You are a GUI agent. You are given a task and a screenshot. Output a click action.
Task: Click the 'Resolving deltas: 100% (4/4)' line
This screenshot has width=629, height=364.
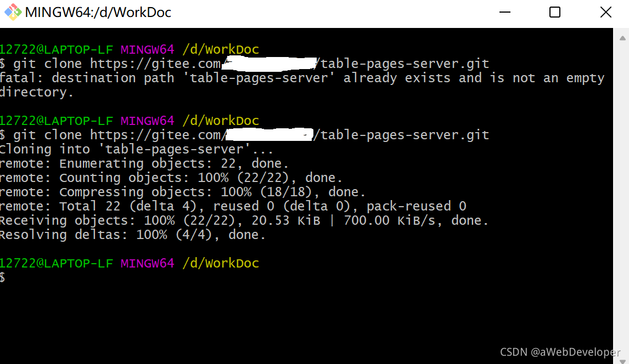point(133,235)
